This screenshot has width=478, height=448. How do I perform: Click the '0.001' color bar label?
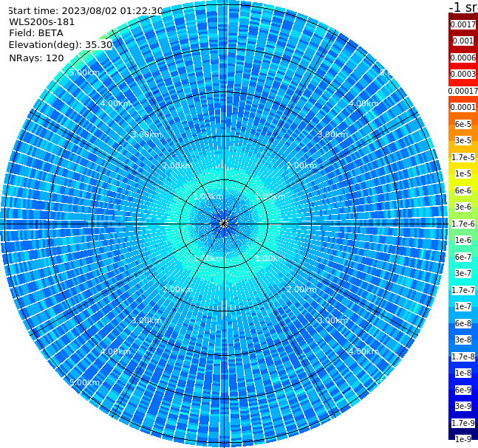[463, 41]
